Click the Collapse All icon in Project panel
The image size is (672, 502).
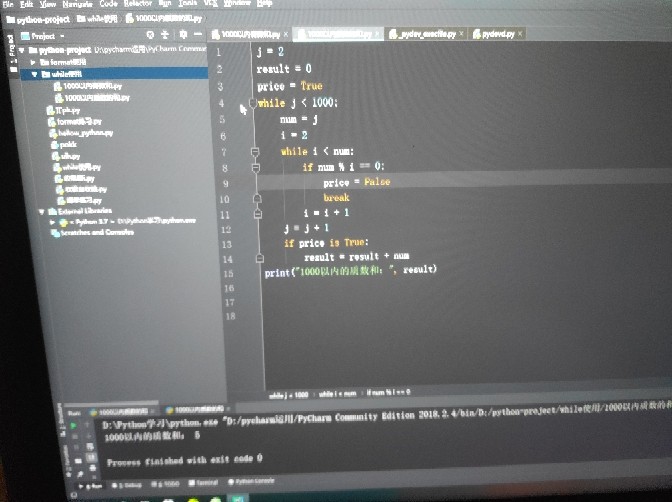tap(165, 34)
